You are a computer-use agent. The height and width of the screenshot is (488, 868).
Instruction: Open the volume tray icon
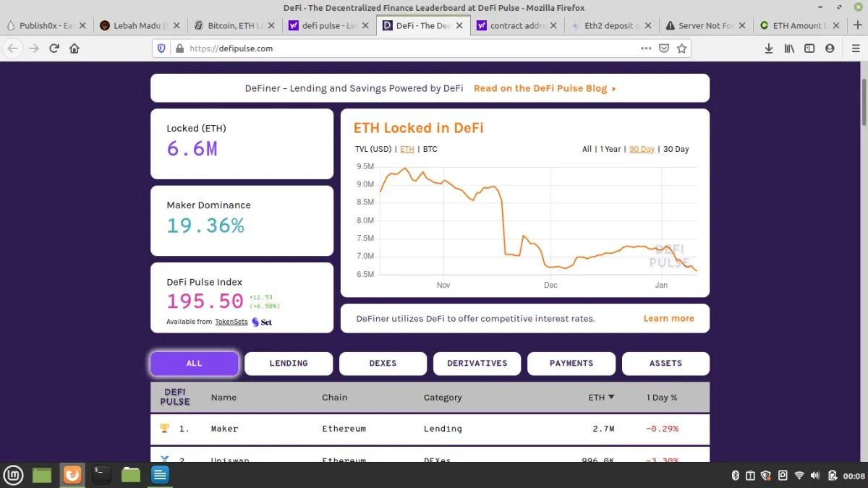(x=815, y=475)
